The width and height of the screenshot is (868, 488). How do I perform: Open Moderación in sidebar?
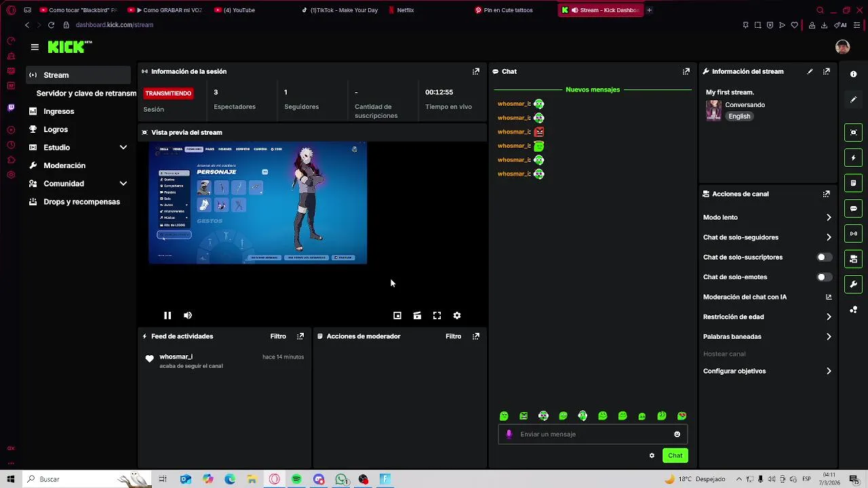click(x=64, y=165)
